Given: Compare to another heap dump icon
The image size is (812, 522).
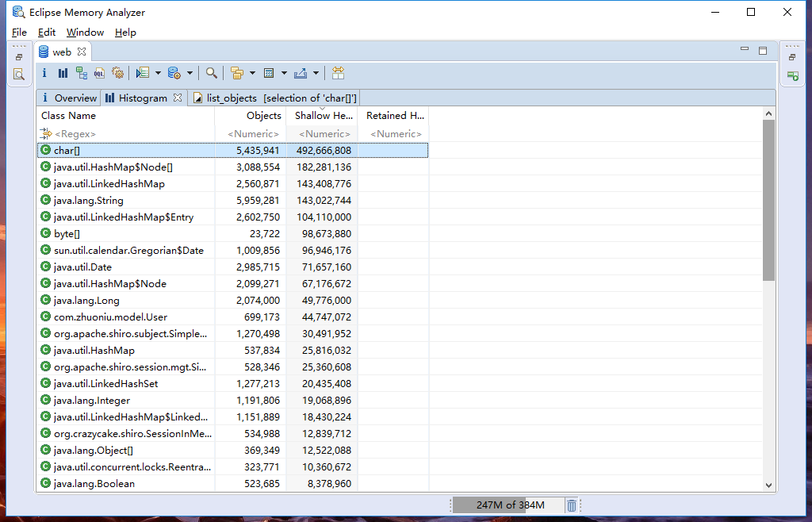Looking at the screenshot, I should 338,73.
